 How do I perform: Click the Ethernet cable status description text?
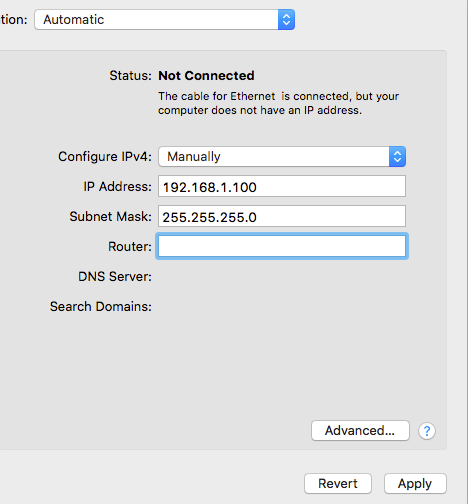coord(278,103)
